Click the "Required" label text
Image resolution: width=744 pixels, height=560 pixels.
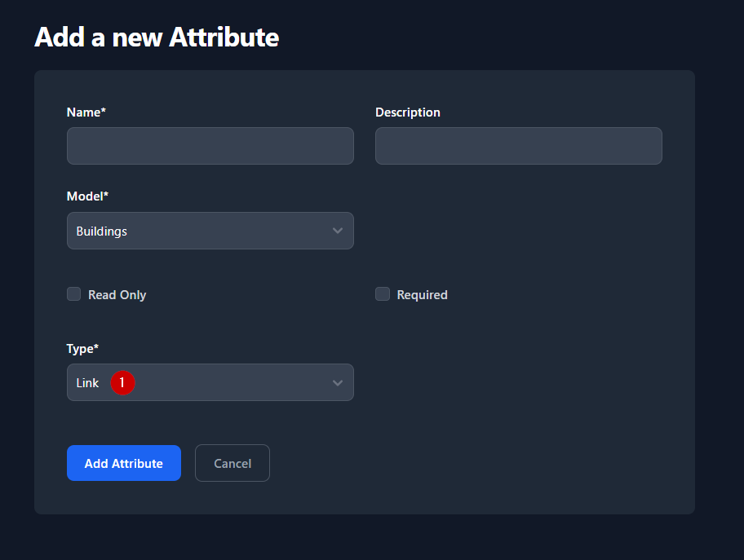(x=422, y=295)
